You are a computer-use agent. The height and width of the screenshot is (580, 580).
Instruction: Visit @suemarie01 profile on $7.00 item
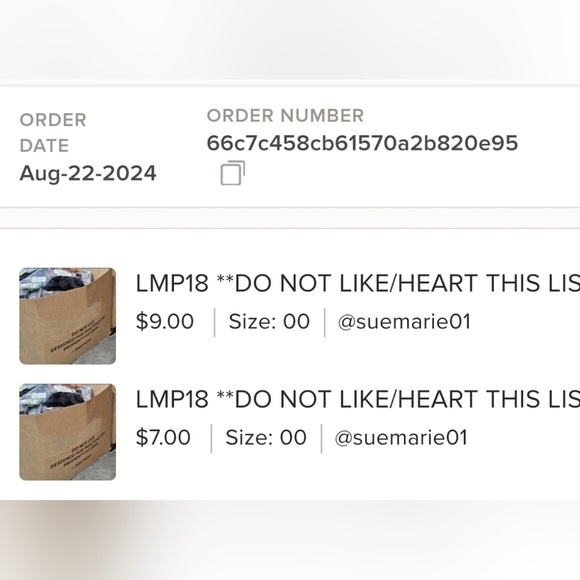pyautogui.click(x=401, y=438)
